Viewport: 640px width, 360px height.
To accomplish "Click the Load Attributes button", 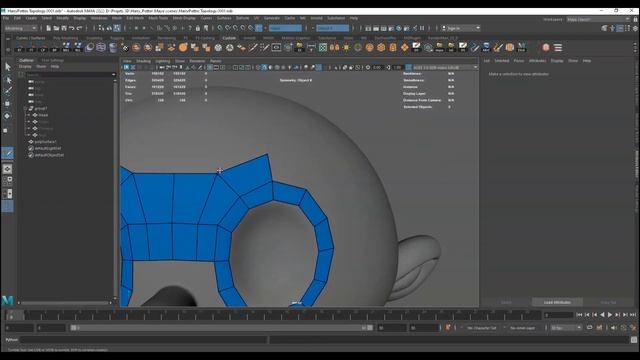I will pyautogui.click(x=557, y=302).
